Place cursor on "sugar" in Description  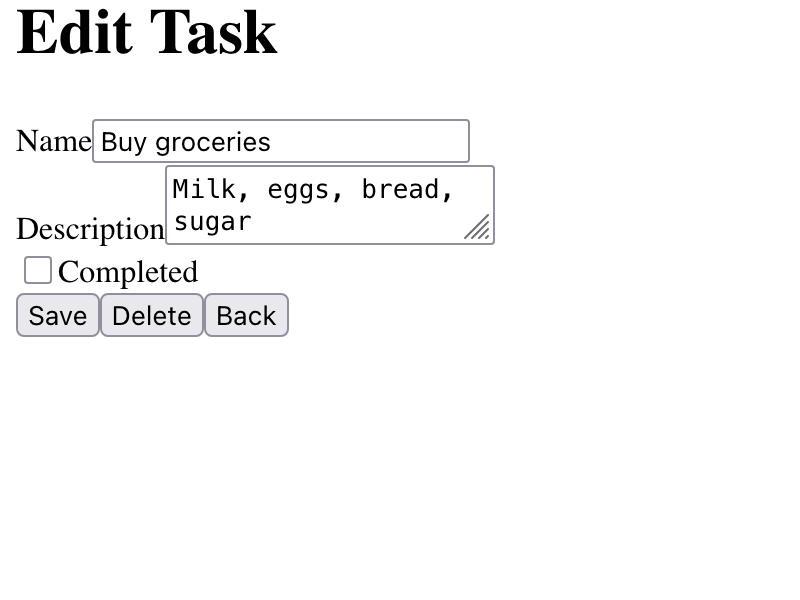[x=212, y=221]
